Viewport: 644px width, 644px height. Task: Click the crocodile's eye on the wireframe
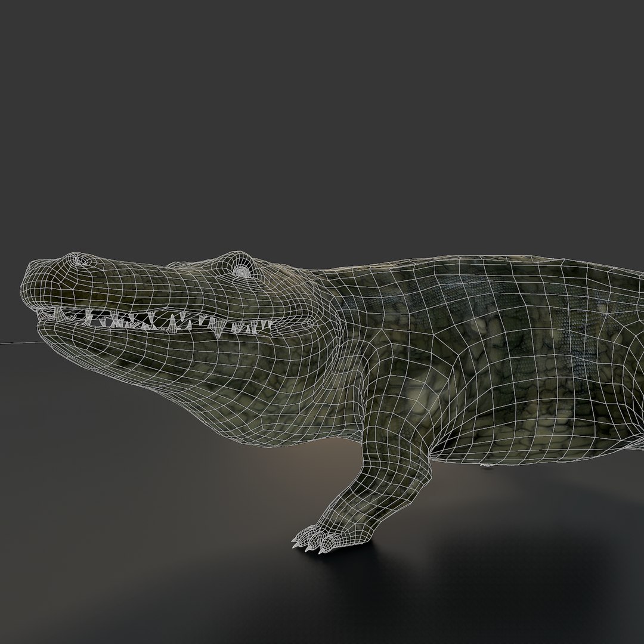point(242,271)
